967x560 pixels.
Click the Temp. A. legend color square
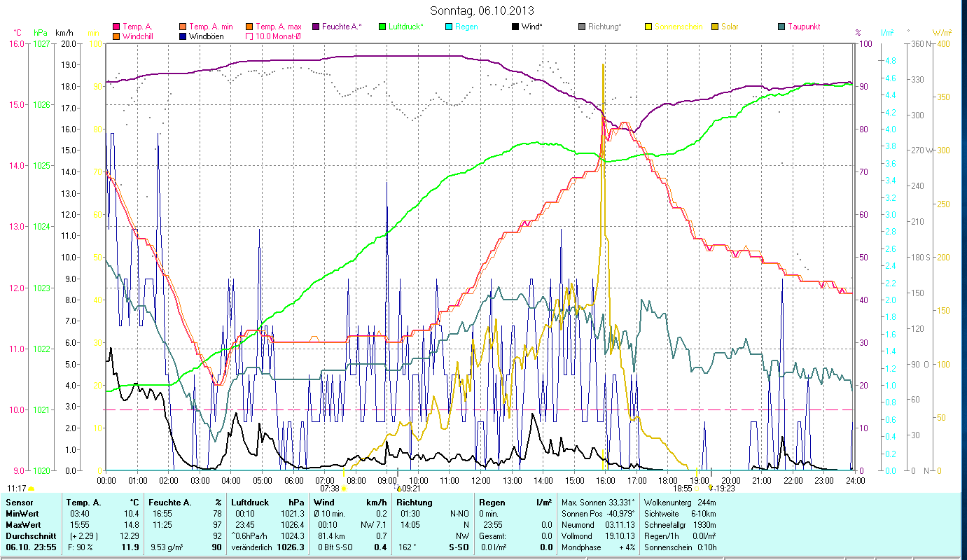[x=116, y=27]
